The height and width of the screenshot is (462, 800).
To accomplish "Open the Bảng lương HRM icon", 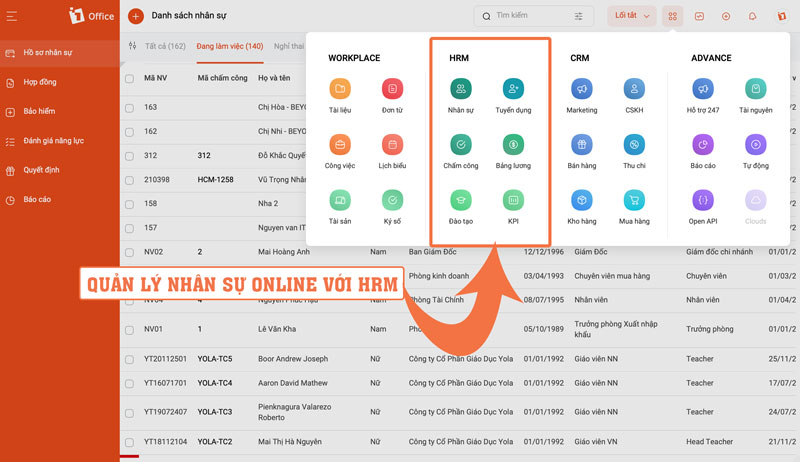I will (513, 145).
